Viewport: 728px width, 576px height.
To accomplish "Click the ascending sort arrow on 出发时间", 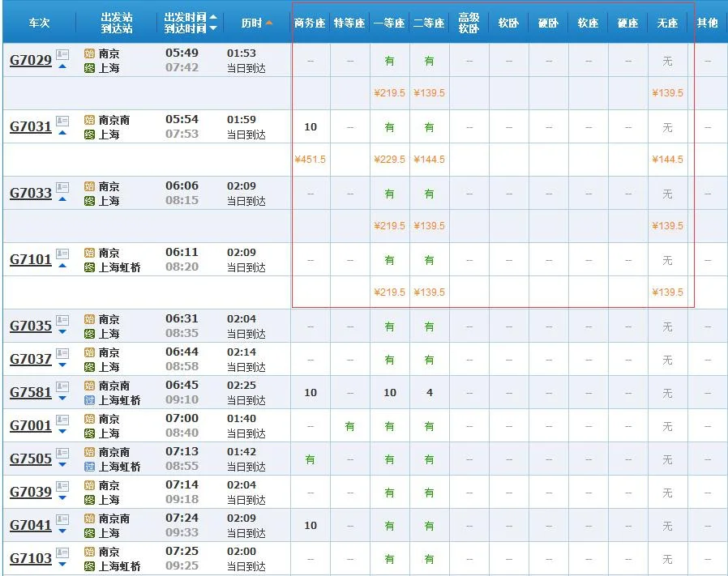I will 213,17.
